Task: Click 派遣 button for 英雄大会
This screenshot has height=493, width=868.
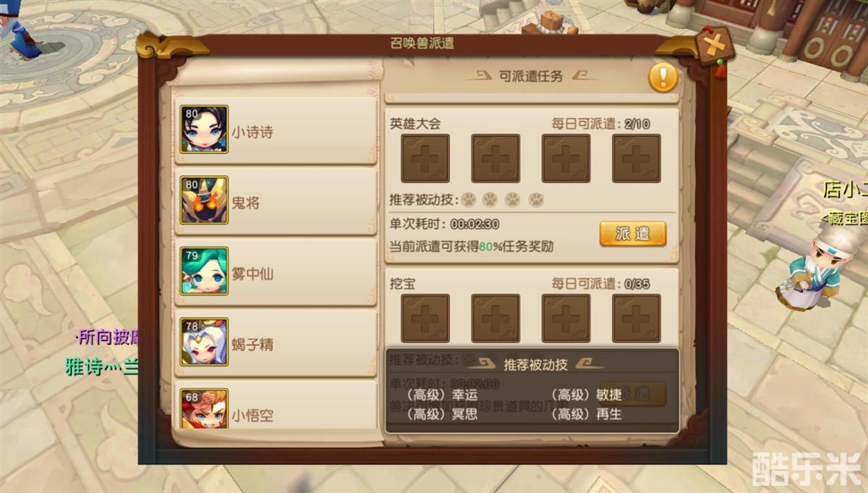Action: (633, 234)
